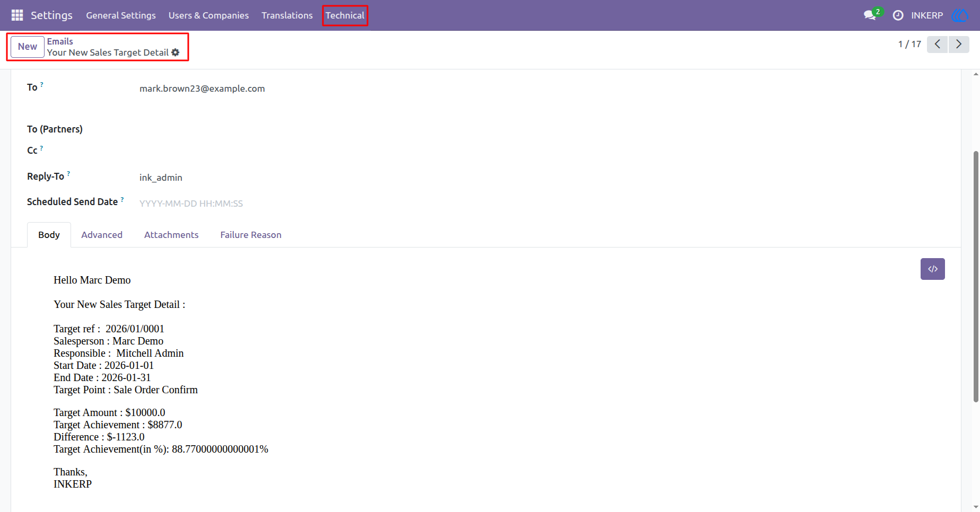Show help tooltip for To field
980x512 pixels.
pos(42,84)
